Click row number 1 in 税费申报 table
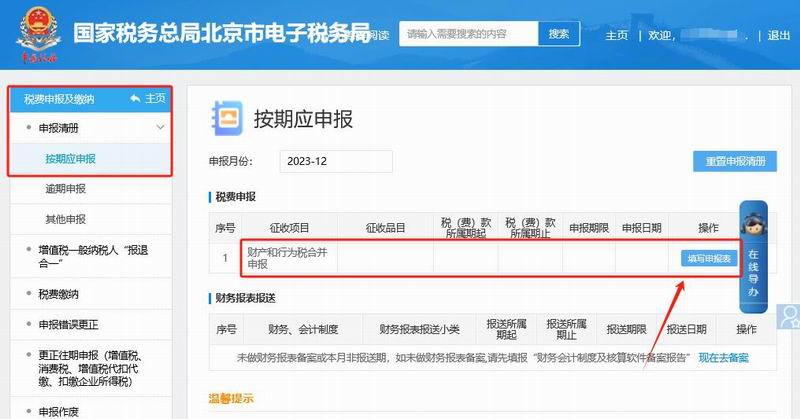This screenshot has height=419, width=800. pyautogui.click(x=225, y=258)
